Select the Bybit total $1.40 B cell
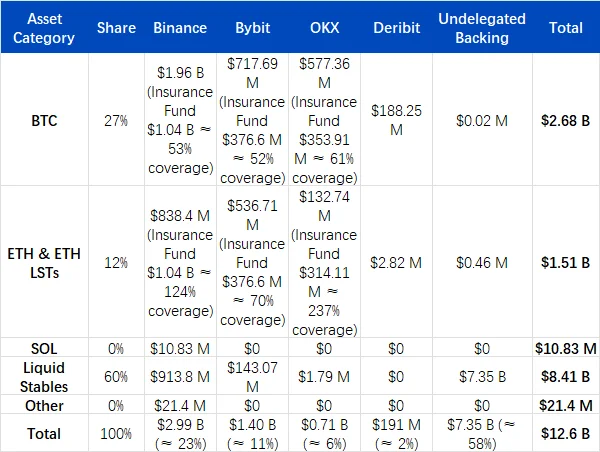This screenshot has width=600, height=452. pyautogui.click(x=252, y=433)
